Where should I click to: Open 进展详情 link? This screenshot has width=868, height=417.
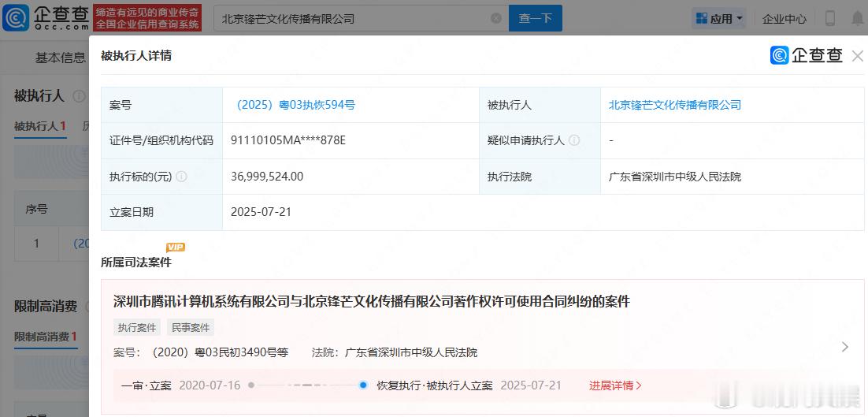point(615,385)
